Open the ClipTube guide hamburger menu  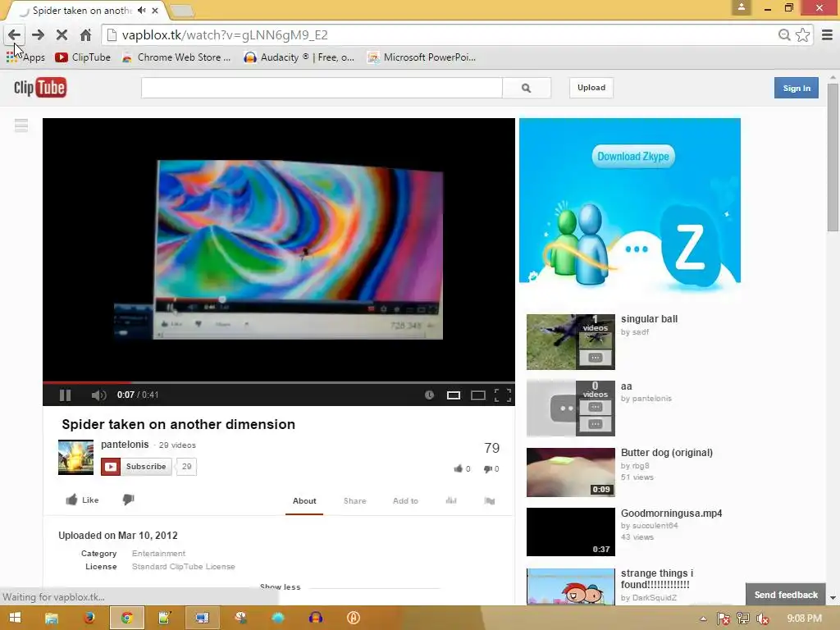tap(21, 126)
